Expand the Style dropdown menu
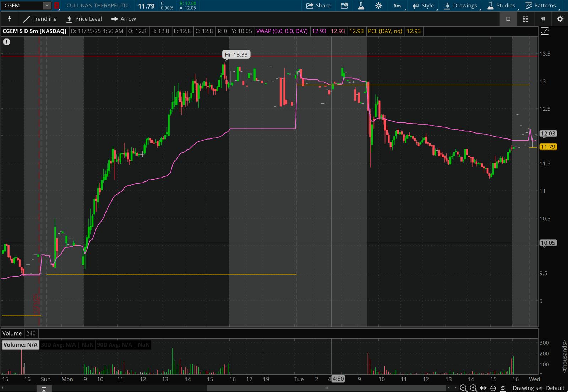 (424, 6)
